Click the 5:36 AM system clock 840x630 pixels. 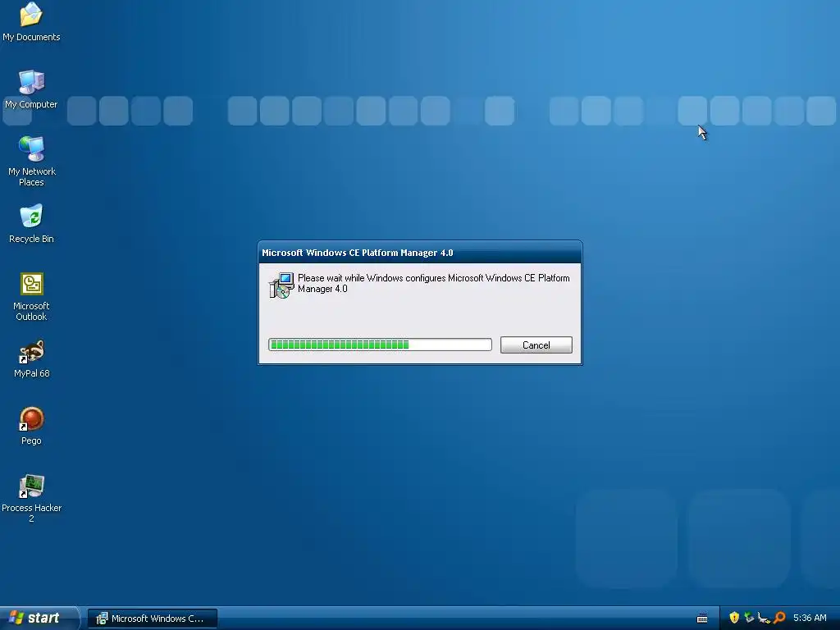pyautogui.click(x=810, y=618)
